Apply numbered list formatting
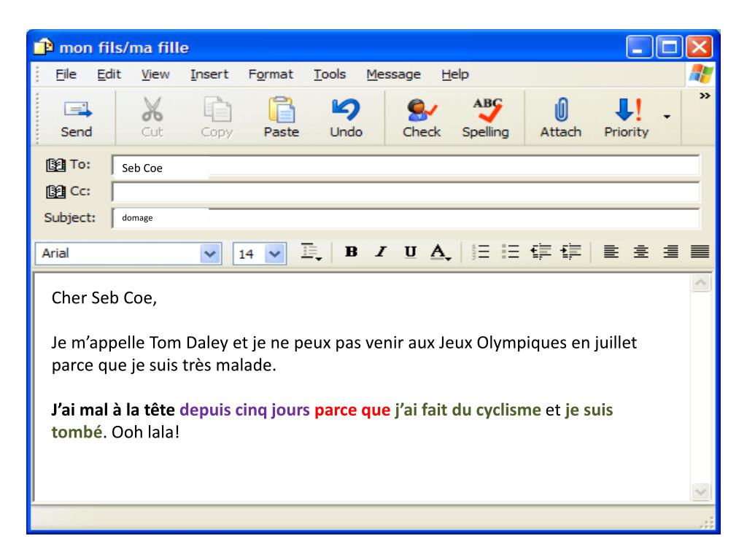747x560 pixels. click(x=480, y=252)
